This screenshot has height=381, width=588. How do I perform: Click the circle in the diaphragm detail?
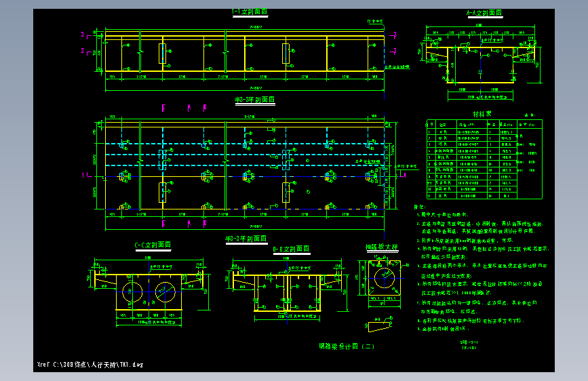(385, 278)
